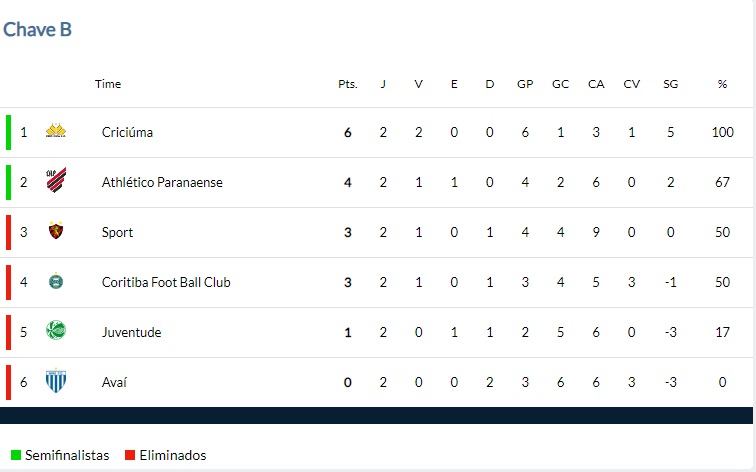Screen dimensions: 756x472
Task: Click the Juventude team name
Action: coord(131,332)
